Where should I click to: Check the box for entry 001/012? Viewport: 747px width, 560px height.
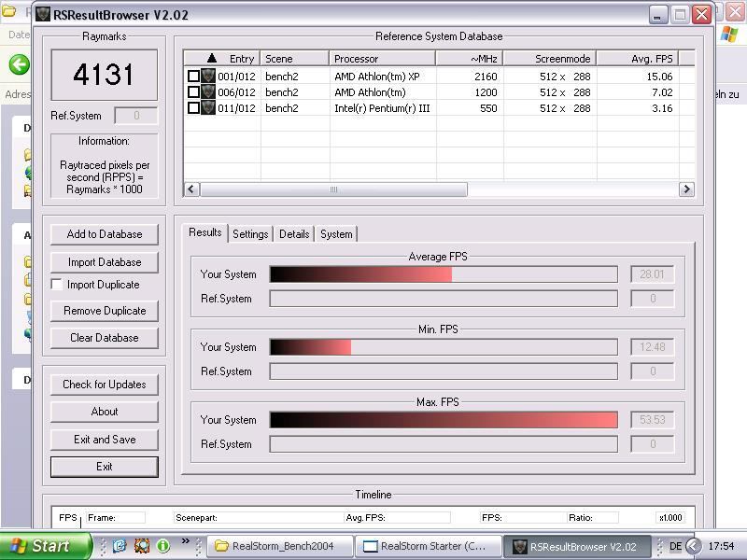click(193, 77)
